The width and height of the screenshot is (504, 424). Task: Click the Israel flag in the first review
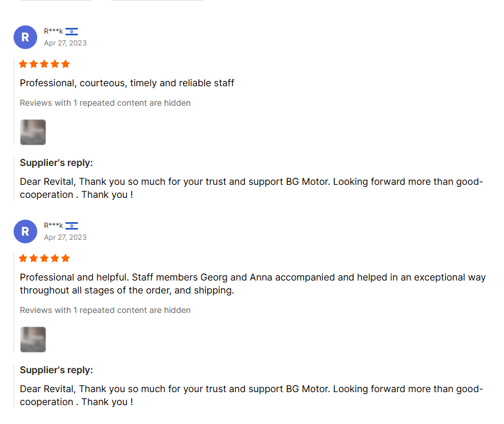click(71, 31)
